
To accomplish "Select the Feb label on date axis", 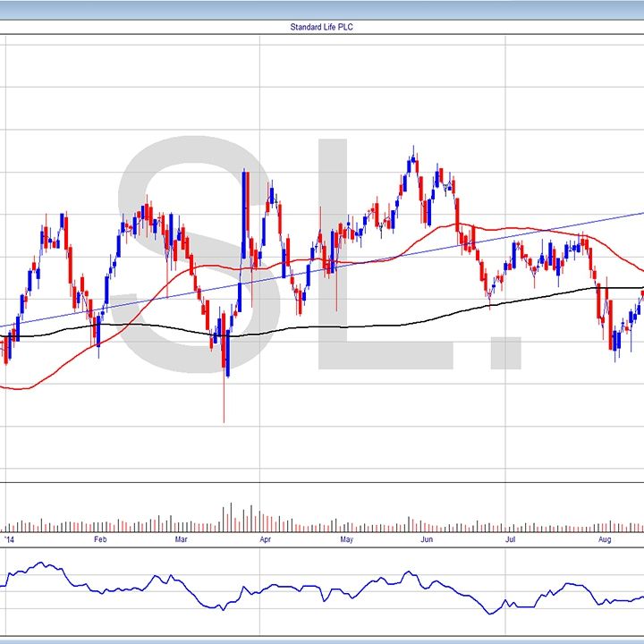I will coord(100,540).
